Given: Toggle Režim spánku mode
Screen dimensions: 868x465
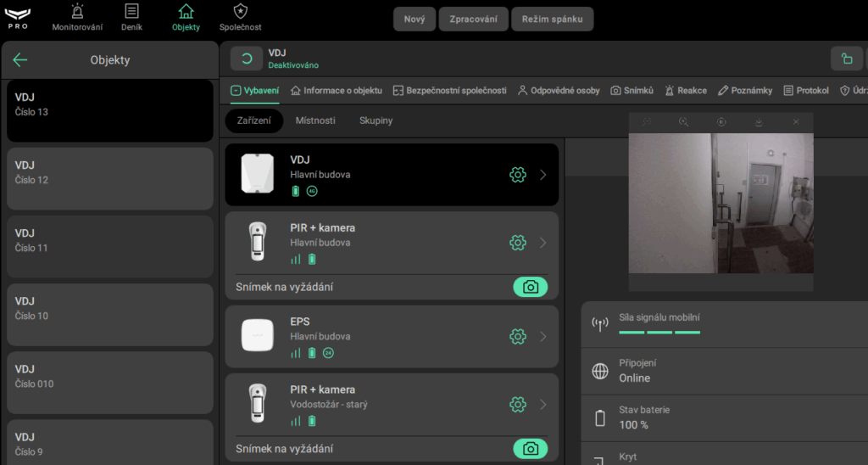Looking at the screenshot, I should pyautogui.click(x=552, y=19).
